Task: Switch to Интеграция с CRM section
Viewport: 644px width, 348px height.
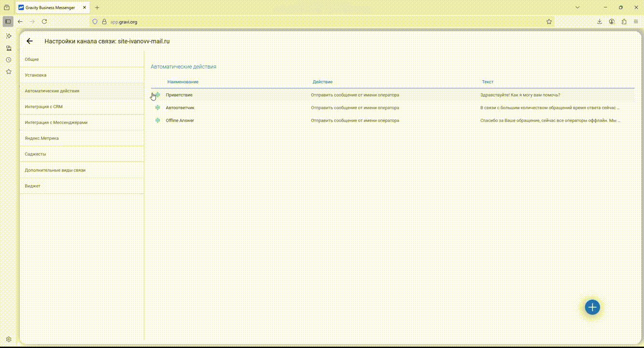Action: coord(43,107)
